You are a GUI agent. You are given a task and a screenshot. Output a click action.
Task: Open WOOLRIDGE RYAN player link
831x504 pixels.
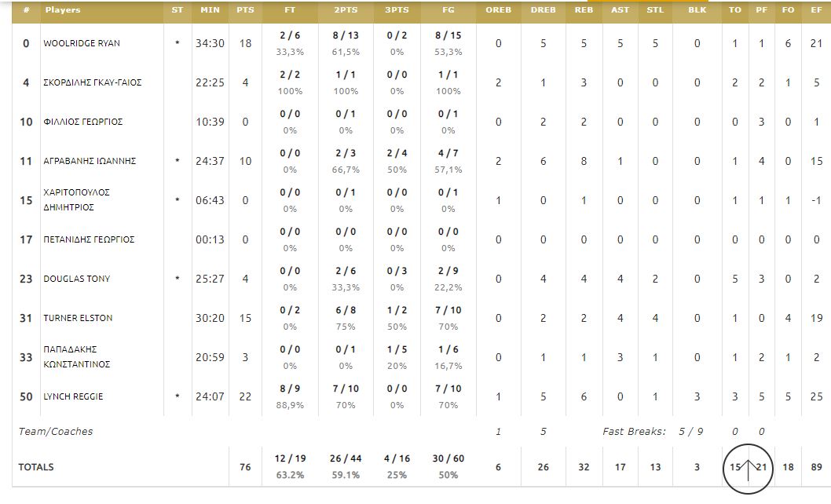click(82, 43)
